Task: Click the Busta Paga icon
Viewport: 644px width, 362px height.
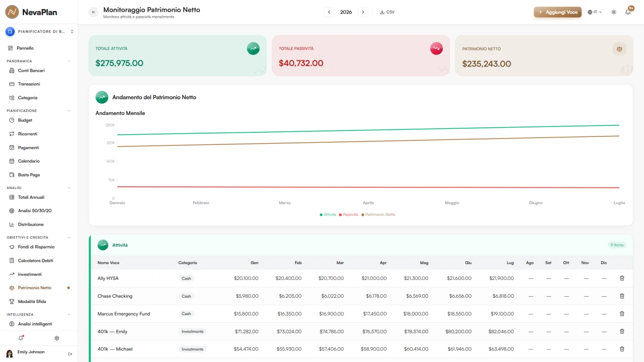Action: tap(12, 175)
